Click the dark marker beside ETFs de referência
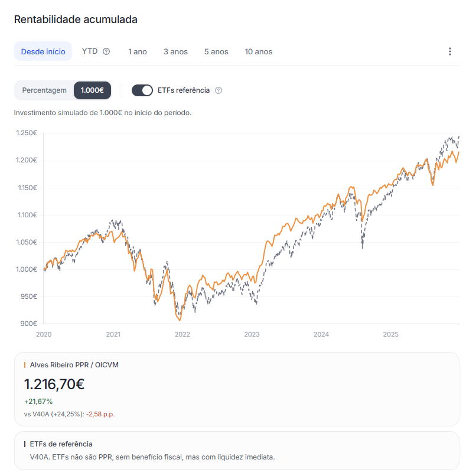 25,444
